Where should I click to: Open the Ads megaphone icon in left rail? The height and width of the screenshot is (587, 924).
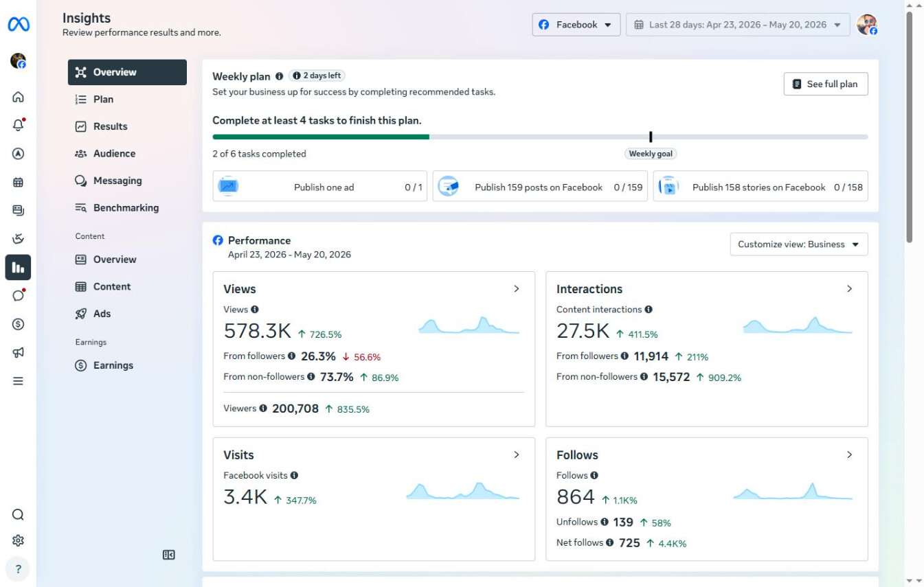pos(18,352)
